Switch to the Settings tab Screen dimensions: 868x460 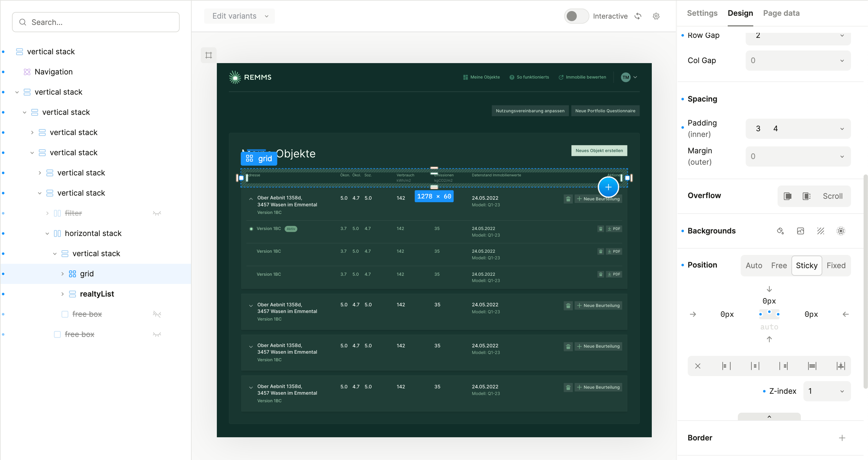702,13
